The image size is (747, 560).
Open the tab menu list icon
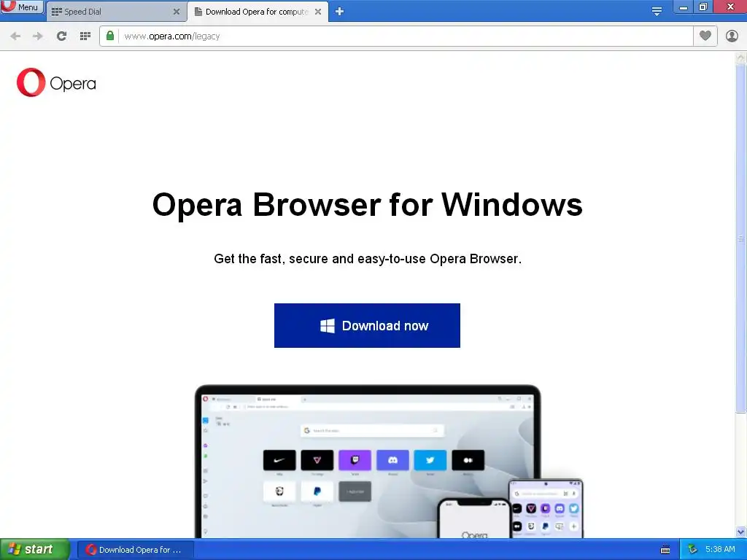657,12
